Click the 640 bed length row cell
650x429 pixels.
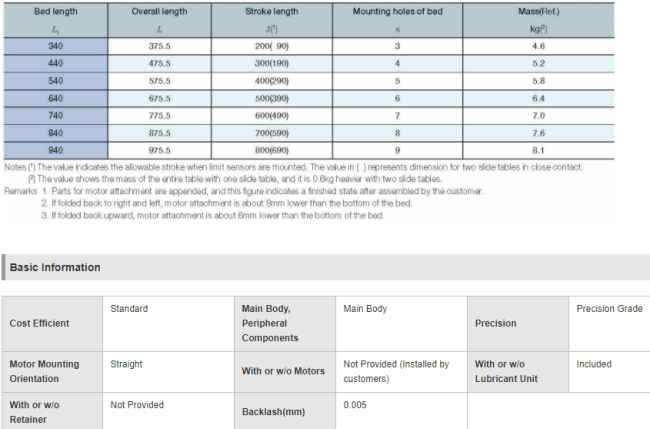[x=54, y=98]
